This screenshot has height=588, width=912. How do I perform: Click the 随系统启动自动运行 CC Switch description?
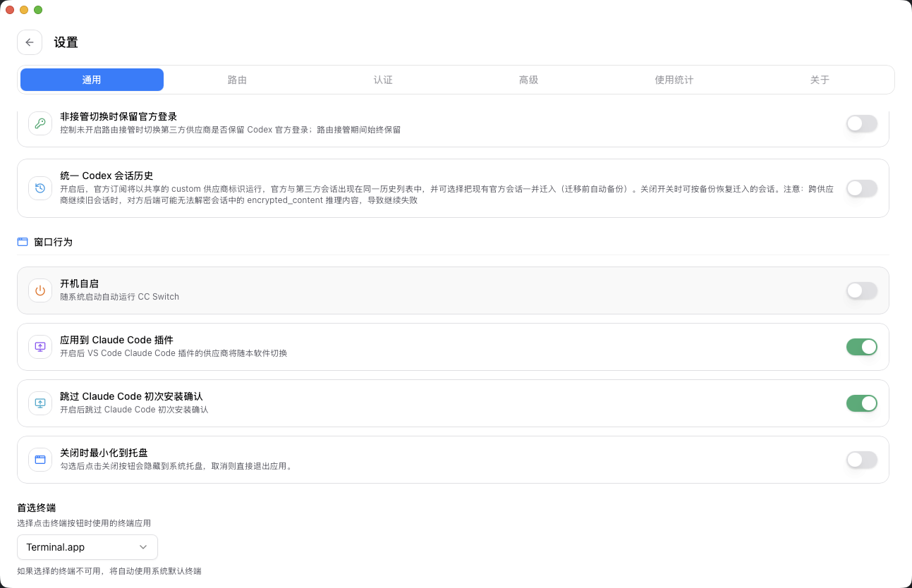tap(119, 297)
